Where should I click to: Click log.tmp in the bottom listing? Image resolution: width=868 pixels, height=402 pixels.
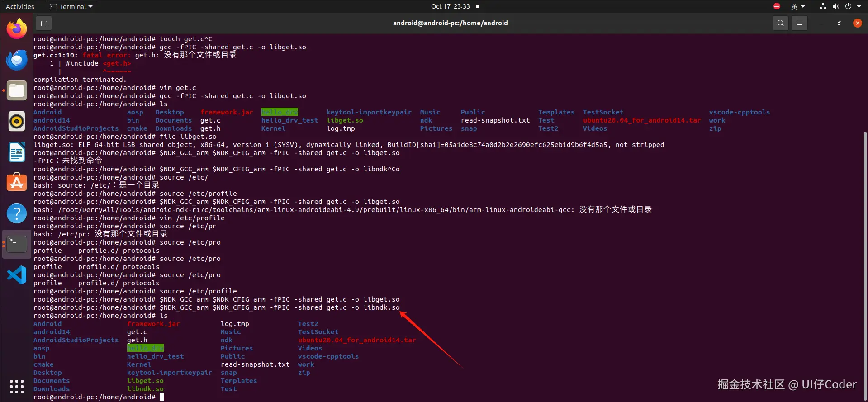point(235,324)
